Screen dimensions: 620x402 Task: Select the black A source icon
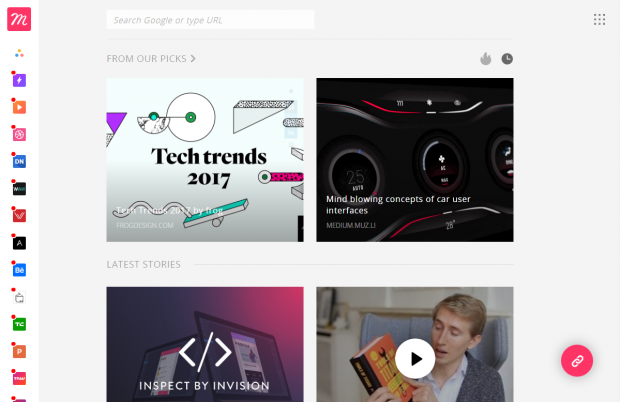click(19, 243)
